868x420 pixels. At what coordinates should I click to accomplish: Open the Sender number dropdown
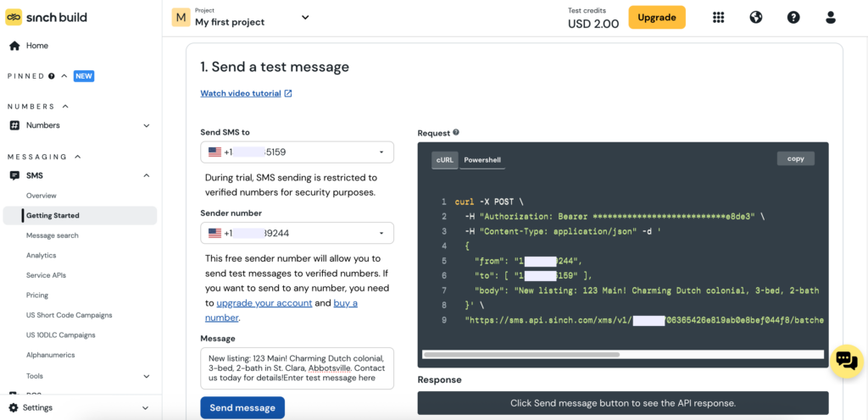point(298,233)
